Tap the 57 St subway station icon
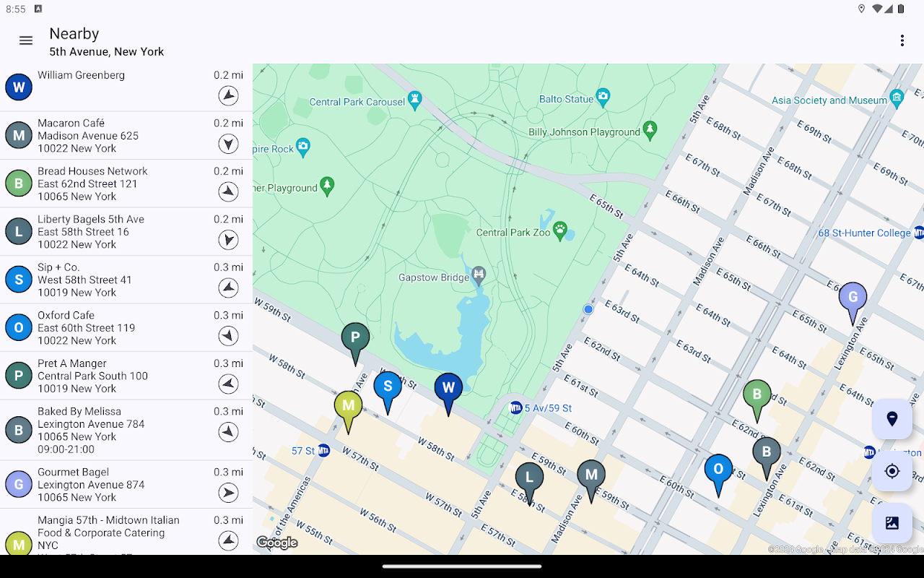 tap(323, 450)
